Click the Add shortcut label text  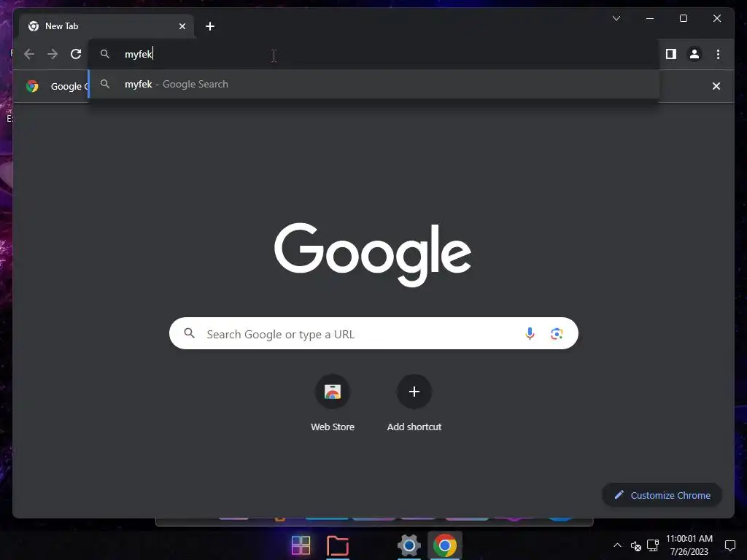(x=414, y=427)
